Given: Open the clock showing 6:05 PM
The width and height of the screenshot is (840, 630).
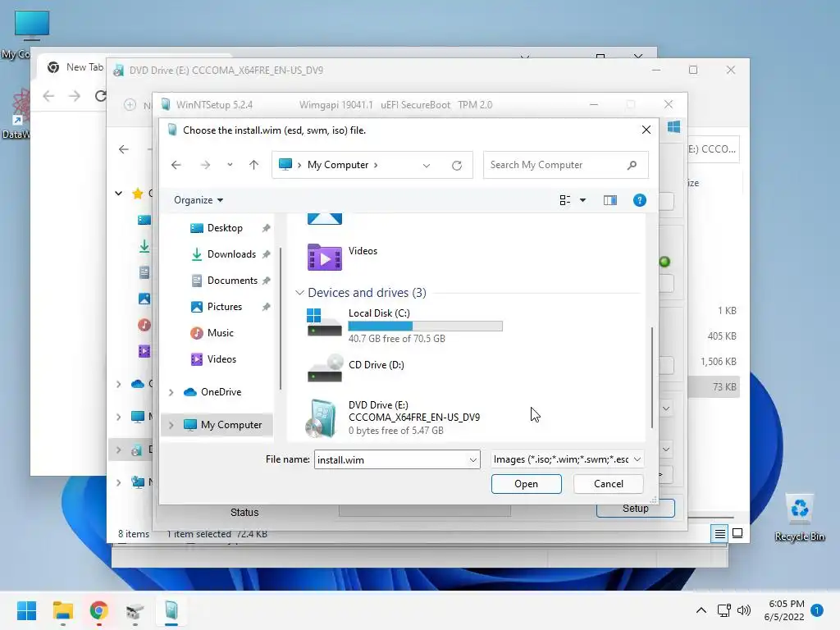Looking at the screenshot, I should 785,610.
